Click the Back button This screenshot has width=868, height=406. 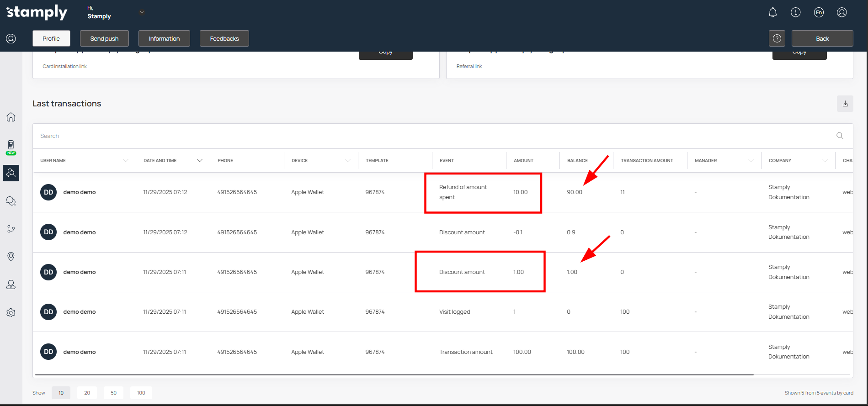pos(822,38)
